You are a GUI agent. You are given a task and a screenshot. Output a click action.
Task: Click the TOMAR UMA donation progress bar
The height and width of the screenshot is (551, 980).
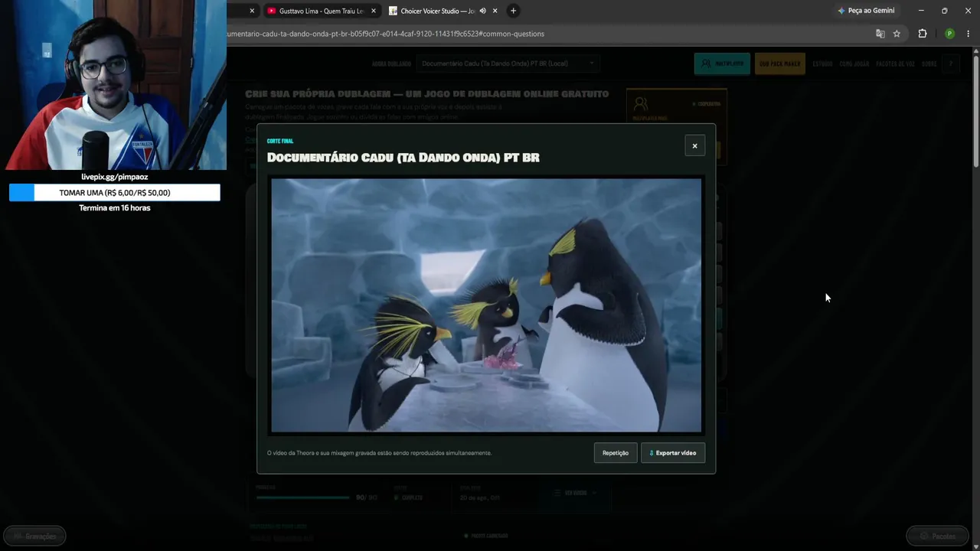(x=115, y=193)
